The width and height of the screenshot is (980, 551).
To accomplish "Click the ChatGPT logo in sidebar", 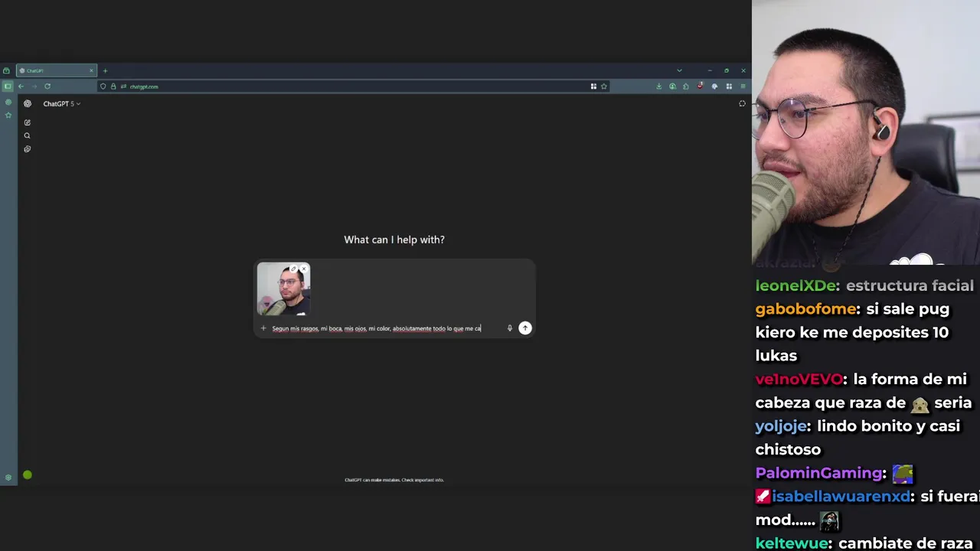I will 27,103.
